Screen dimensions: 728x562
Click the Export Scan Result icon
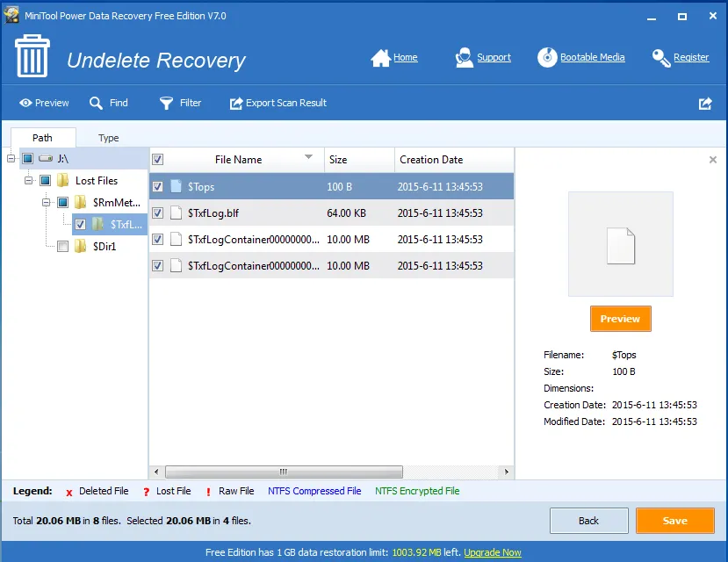[236, 103]
